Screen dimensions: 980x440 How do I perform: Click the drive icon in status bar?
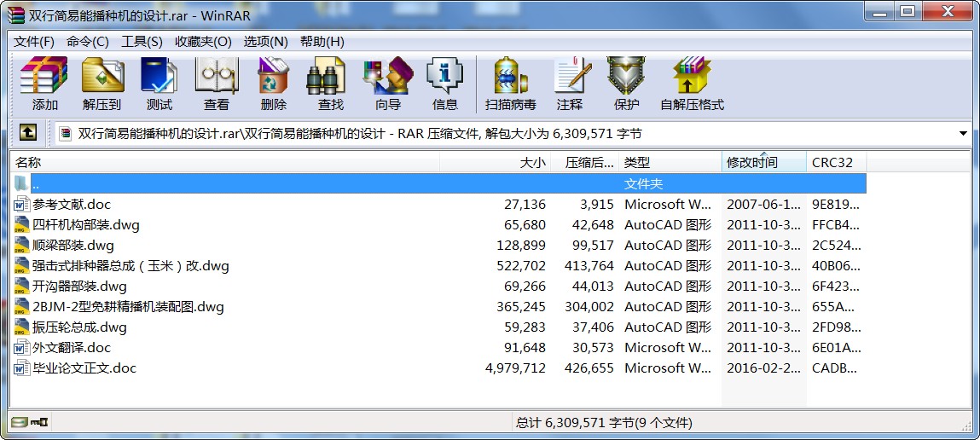coord(20,422)
